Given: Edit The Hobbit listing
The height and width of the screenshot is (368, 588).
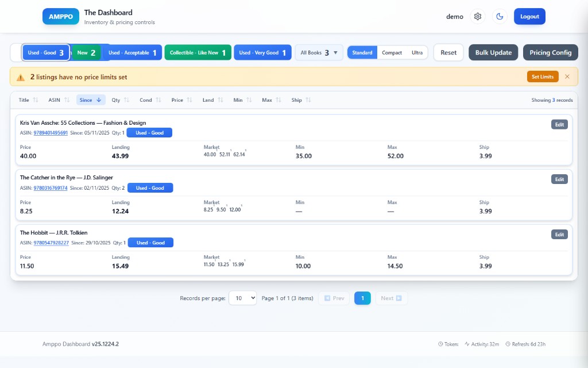Looking at the screenshot, I should (x=559, y=235).
